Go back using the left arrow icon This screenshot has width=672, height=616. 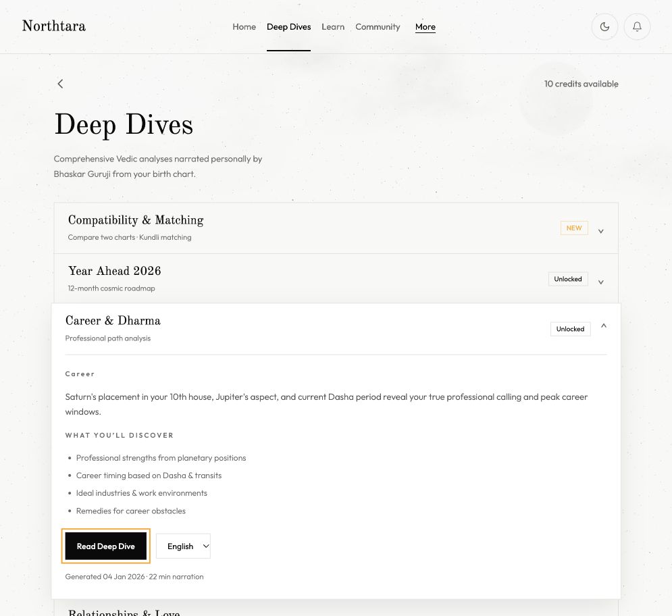pyautogui.click(x=60, y=84)
